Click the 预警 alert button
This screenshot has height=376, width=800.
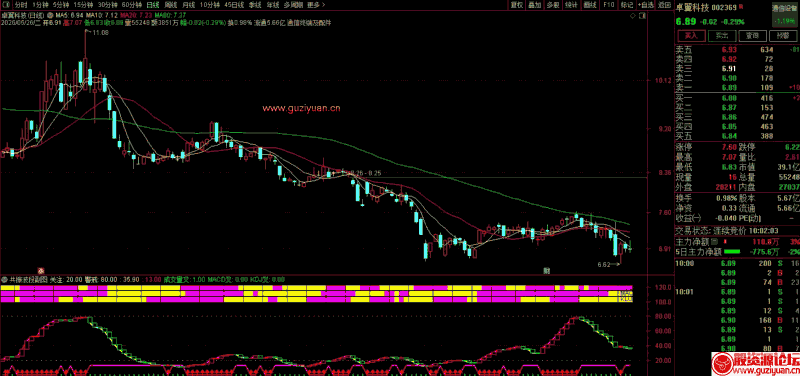(x=782, y=36)
